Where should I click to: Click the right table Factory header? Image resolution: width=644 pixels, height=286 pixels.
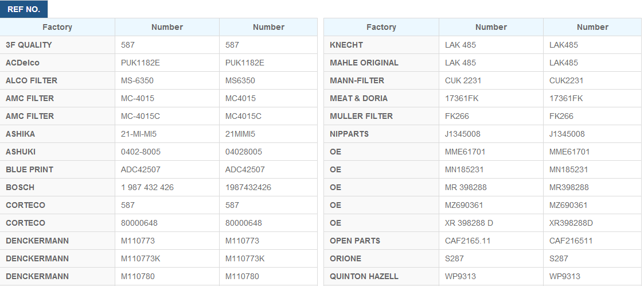(381, 27)
